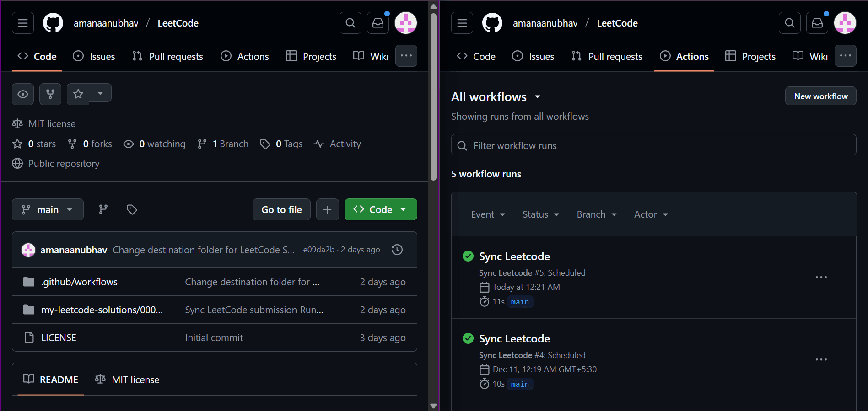Screen dimensions: 868x411
Task: Open the .github/workflows folder
Action: 79,282
